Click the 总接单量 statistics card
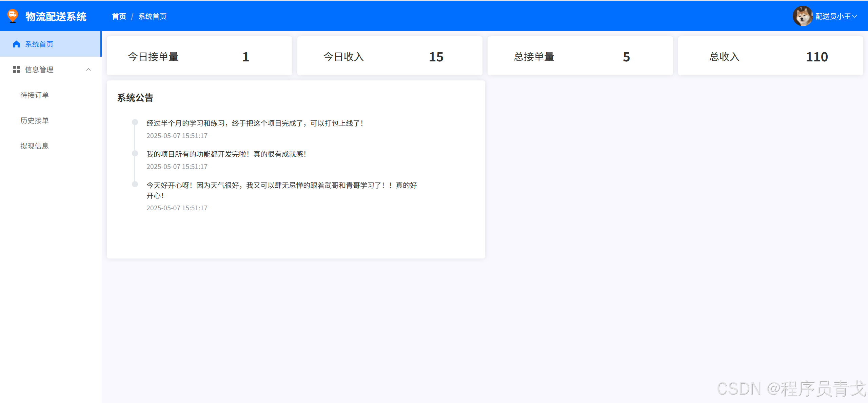This screenshot has width=868, height=403. click(x=580, y=56)
